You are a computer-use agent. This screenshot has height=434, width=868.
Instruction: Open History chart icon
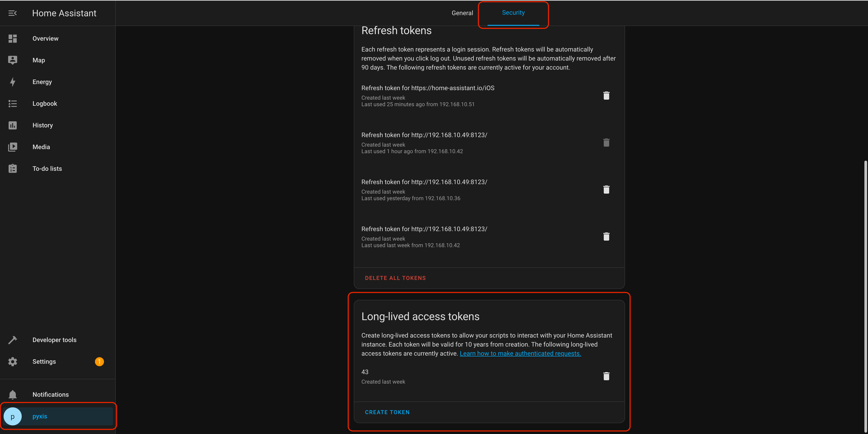pos(12,125)
